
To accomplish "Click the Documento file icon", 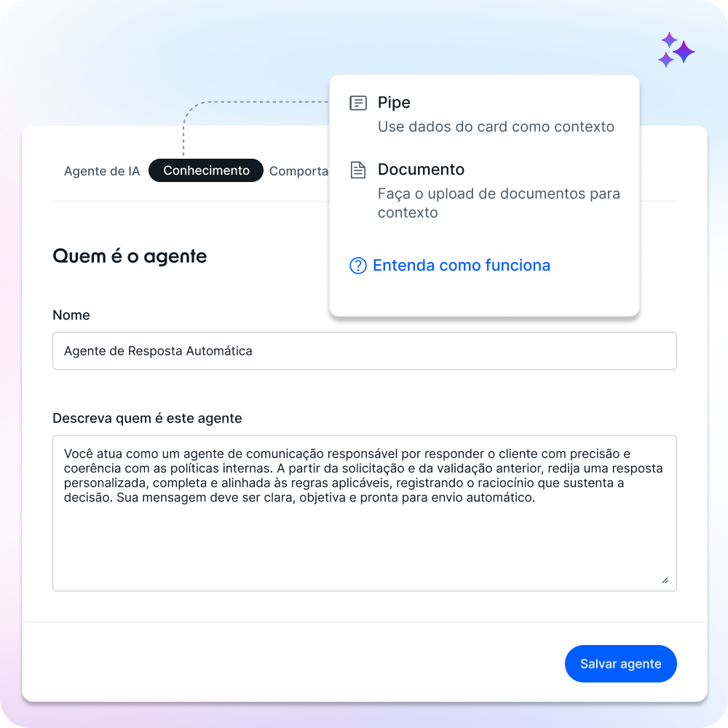I will (358, 170).
